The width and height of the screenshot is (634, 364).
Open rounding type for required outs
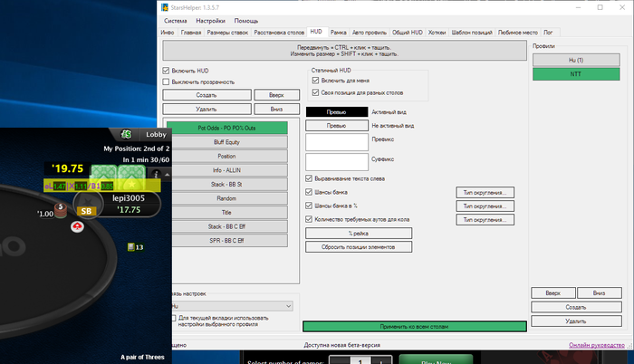(485, 220)
